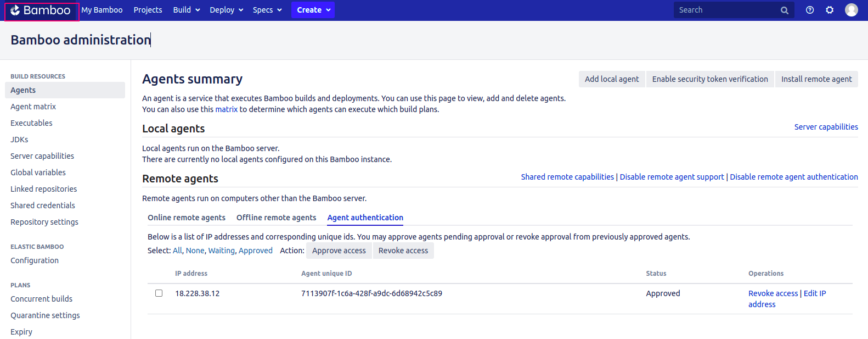Click the IP address column header
Image resolution: width=868 pixels, height=339 pixels.
click(191, 273)
